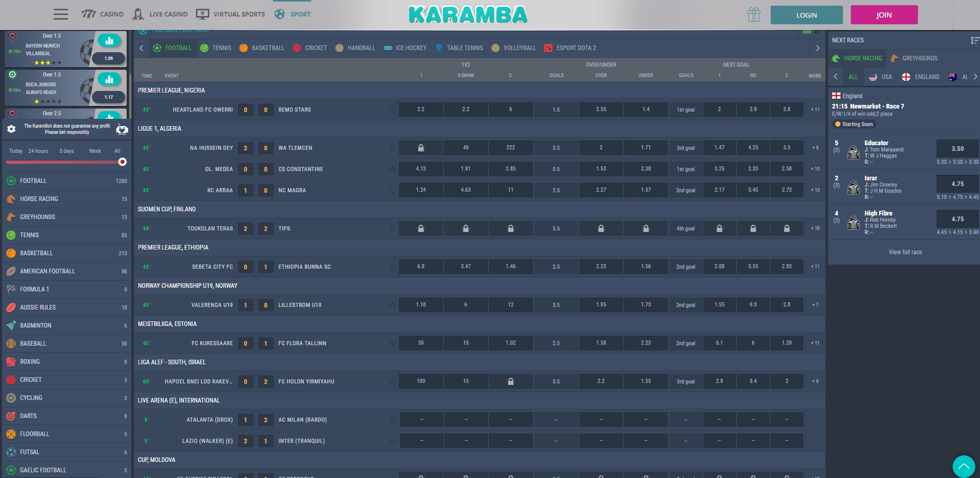Open stats chart for Boca Juniors tip
Screen dimensions: 980x478
[109, 79]
